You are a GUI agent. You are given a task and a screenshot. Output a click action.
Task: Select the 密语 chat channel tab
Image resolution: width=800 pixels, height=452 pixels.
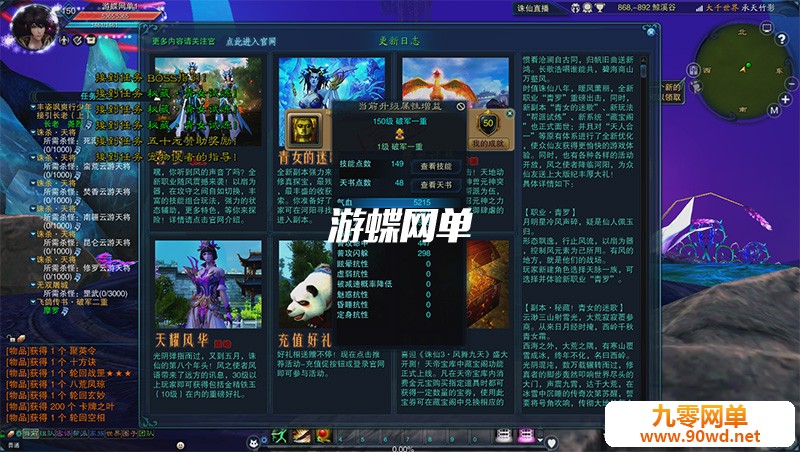63,434
